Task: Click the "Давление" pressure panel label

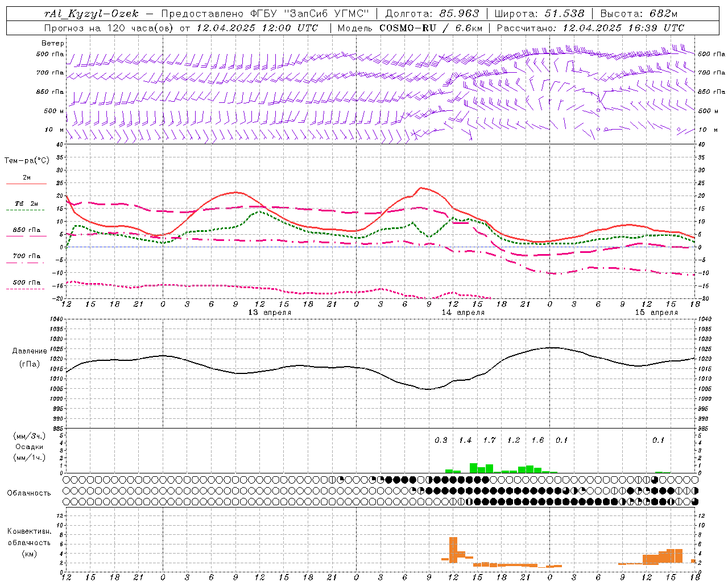Action: (x=30, y=351)
